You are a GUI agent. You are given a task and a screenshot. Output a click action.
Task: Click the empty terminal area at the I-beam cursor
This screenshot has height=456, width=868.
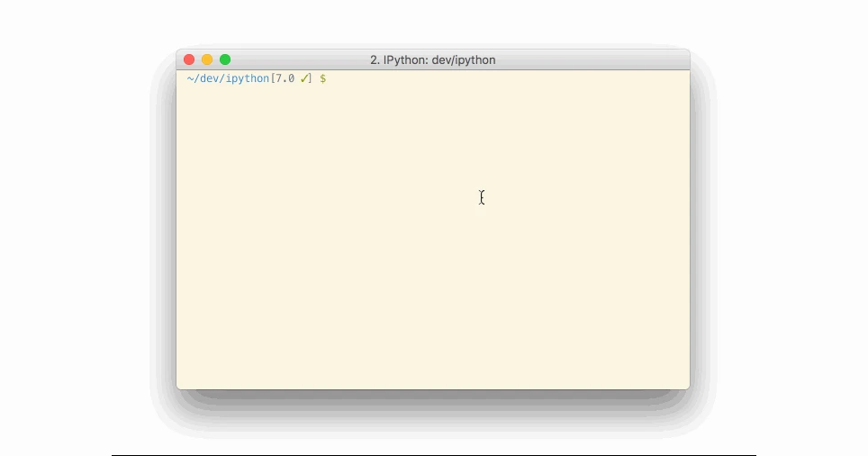pos(482,197)
